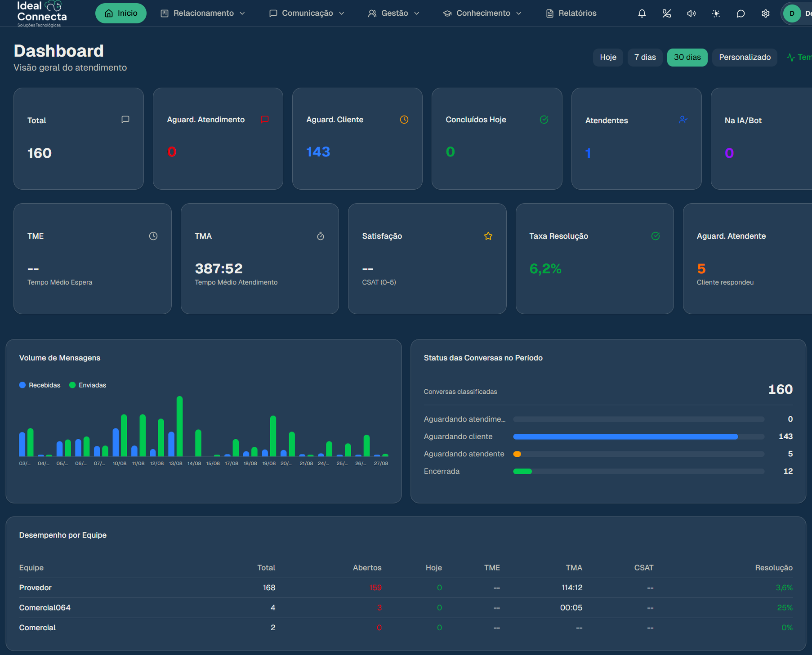Click the Ideal Connecta logo
812x655 pixels.
[41, 13]
